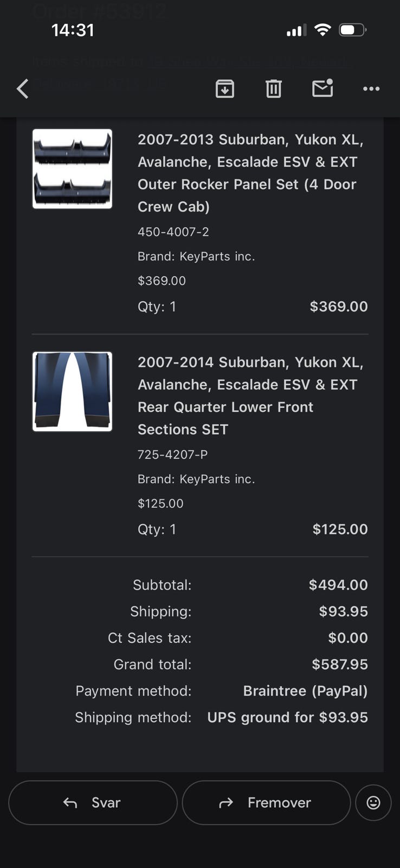Open Rear Quarter Lower Sections thumbnail

(x=73, y=392)
